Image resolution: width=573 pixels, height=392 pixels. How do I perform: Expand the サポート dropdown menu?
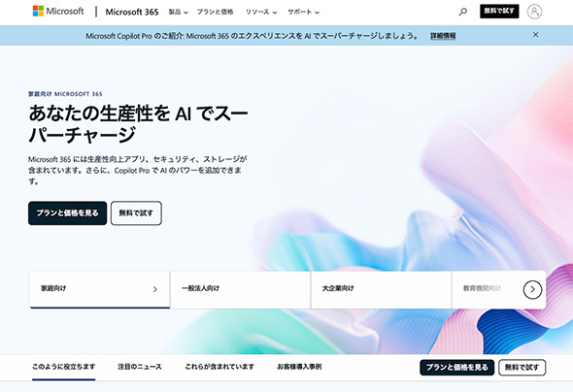[x=303, y=12]
